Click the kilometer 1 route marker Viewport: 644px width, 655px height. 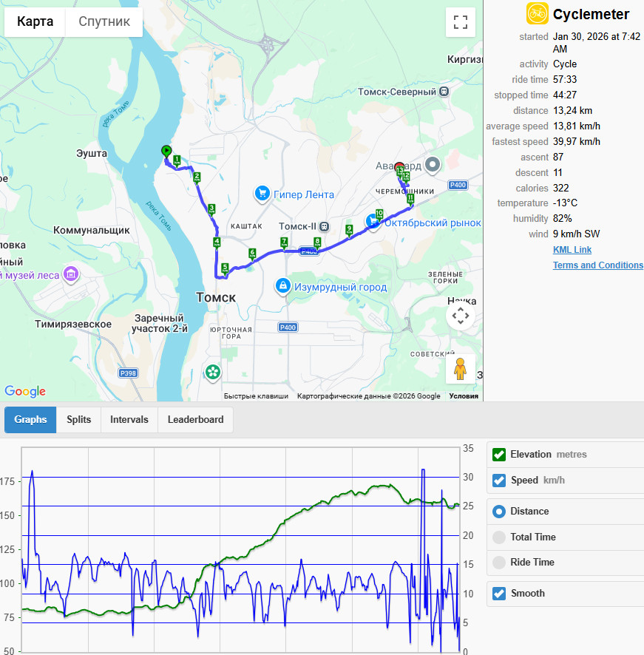point(177,161)
